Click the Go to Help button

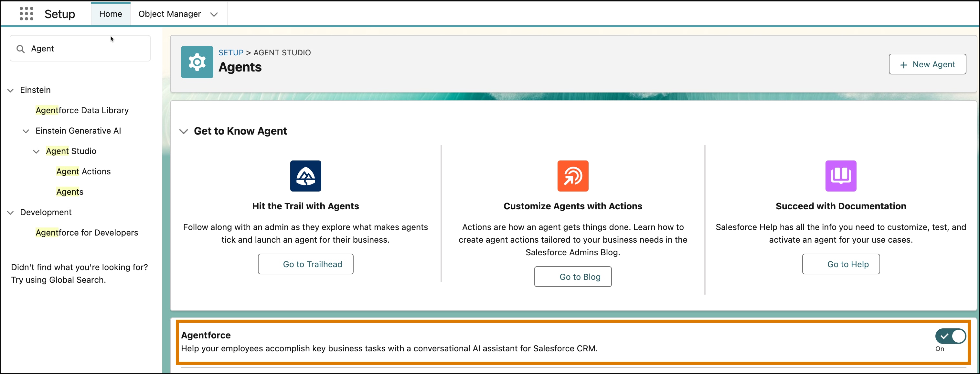coord(841,264)
